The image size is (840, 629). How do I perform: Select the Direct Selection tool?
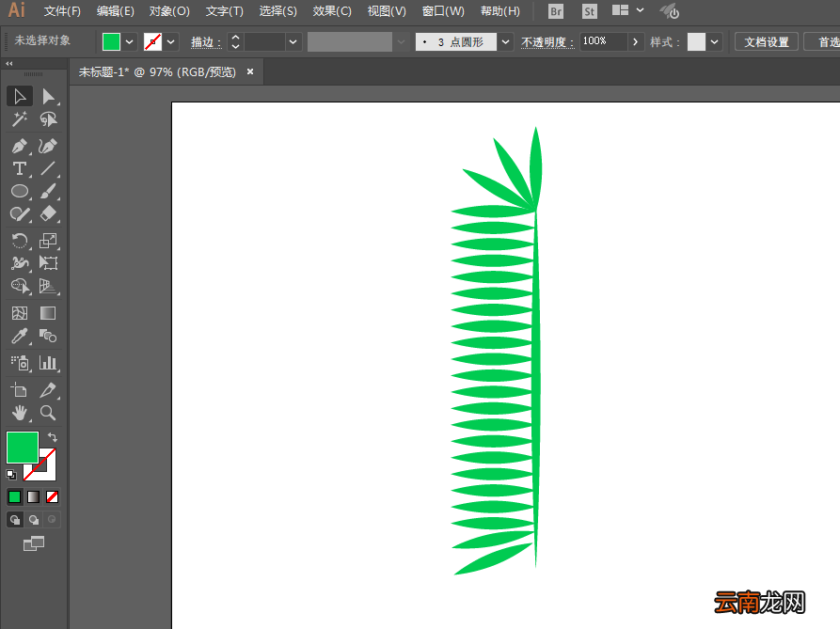[x=48, y=96]
